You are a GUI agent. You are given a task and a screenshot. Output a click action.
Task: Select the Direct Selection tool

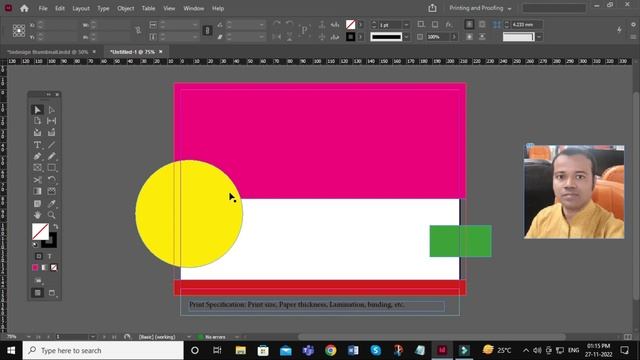click(51, 110)
